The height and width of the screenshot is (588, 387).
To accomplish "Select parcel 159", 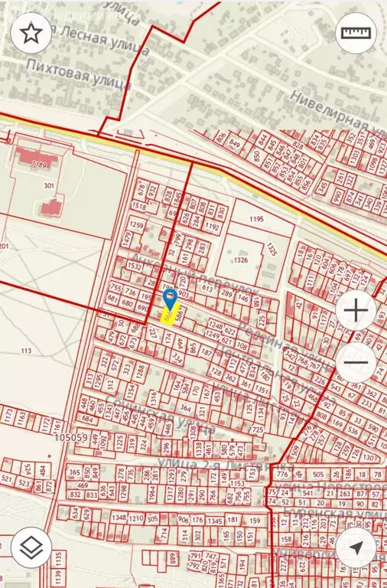I will [255, 521].
